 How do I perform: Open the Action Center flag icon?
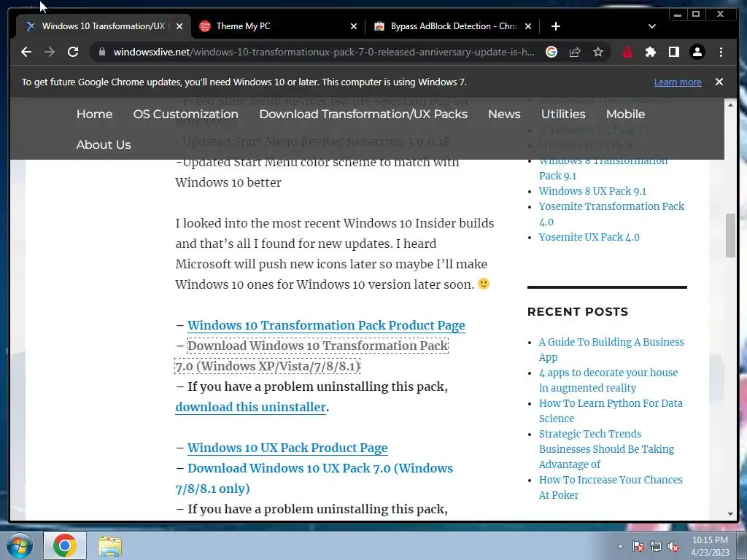tap(638, 546)
